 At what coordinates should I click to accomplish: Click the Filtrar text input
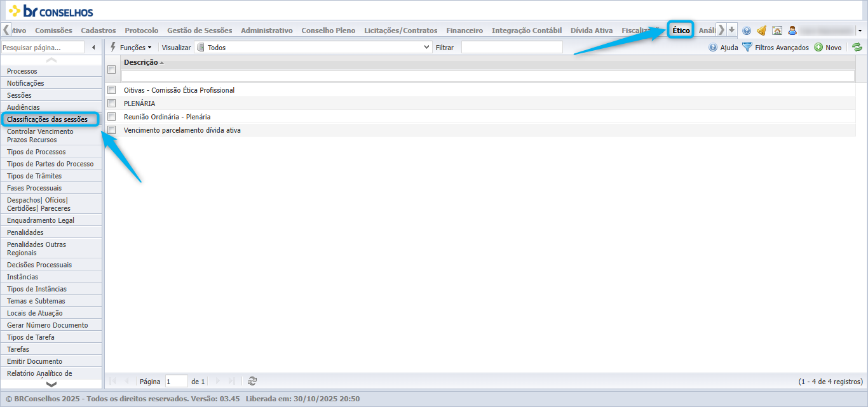point(512,48)
